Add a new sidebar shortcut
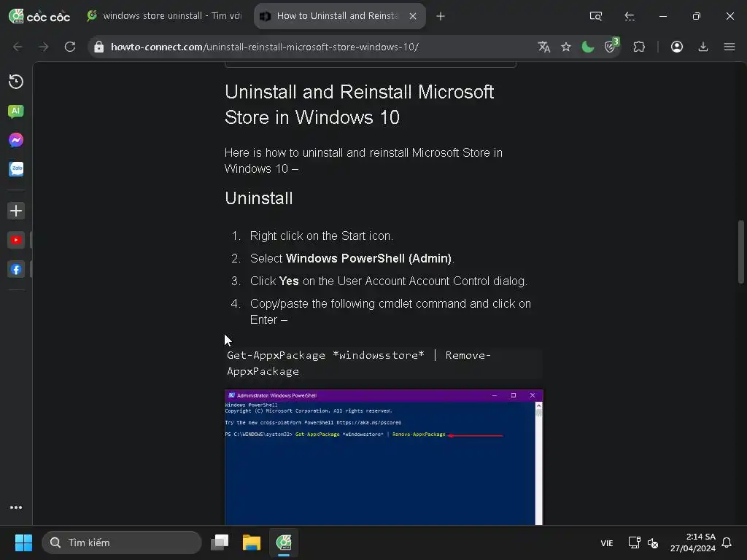This screenshot has height=560, width=747. click(x=16, y=211)
